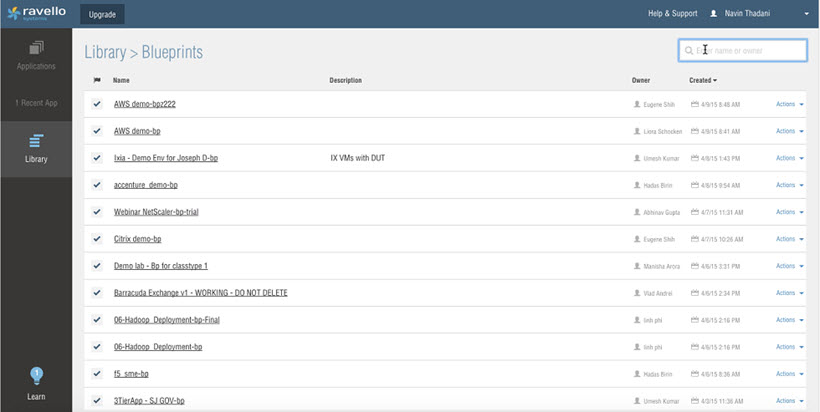The height and width of the screenshot is (412, 820).
Task: Click calendar icon next to 4/6/15 8:36 AM
Action: point(695,374)
